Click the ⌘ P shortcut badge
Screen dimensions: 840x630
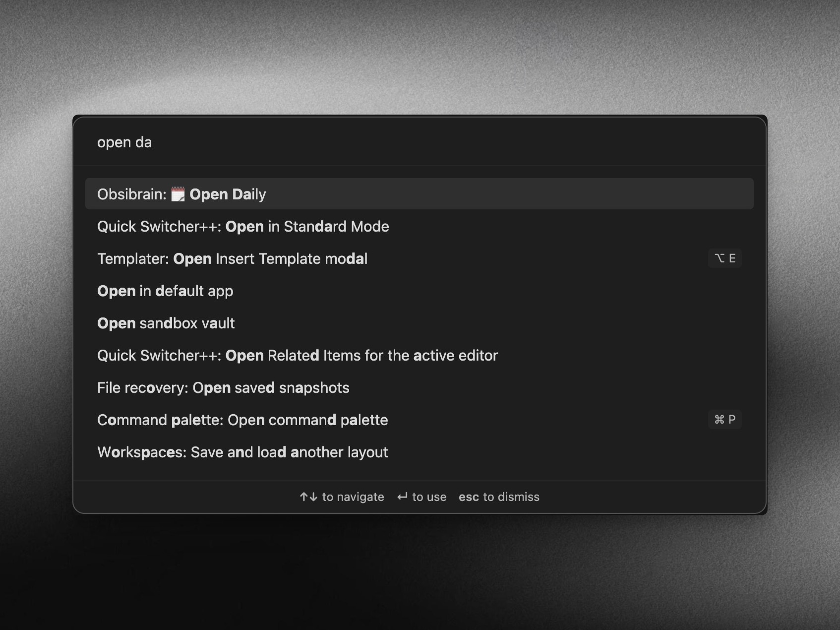[724, 420]
